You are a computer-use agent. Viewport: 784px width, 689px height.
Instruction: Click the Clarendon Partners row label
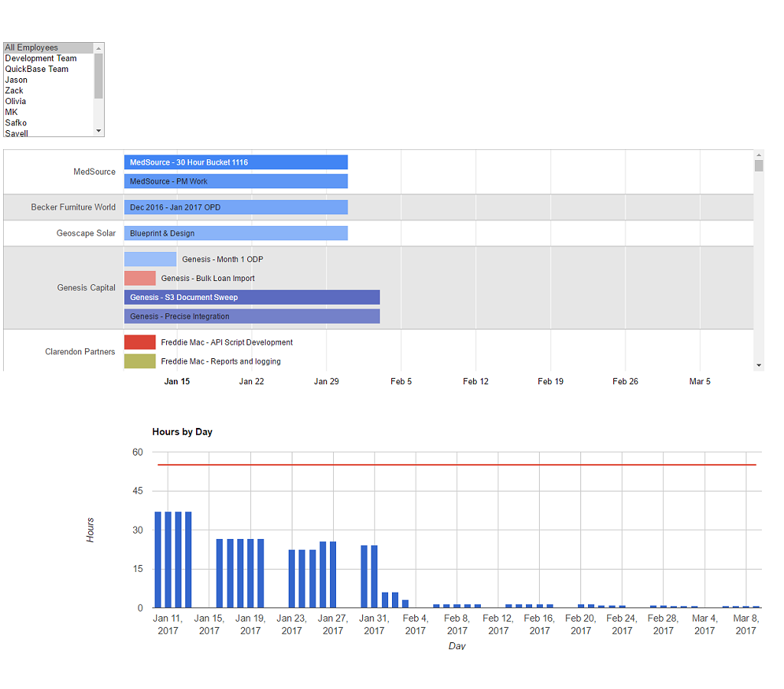pyautogui.click(x=80, y=352)
